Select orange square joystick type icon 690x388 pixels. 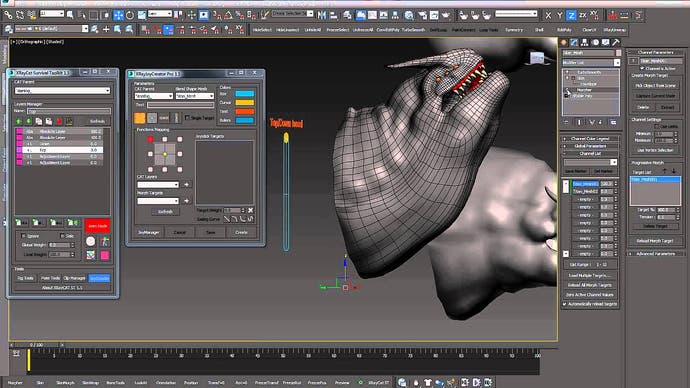pyautogui.click(x=139, y=117)
